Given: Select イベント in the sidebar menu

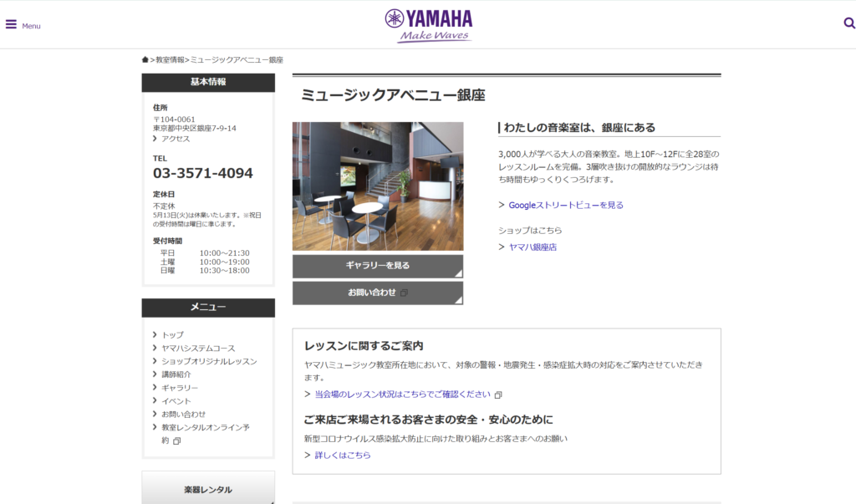Looking at the screenshot, I should [176, 401].
